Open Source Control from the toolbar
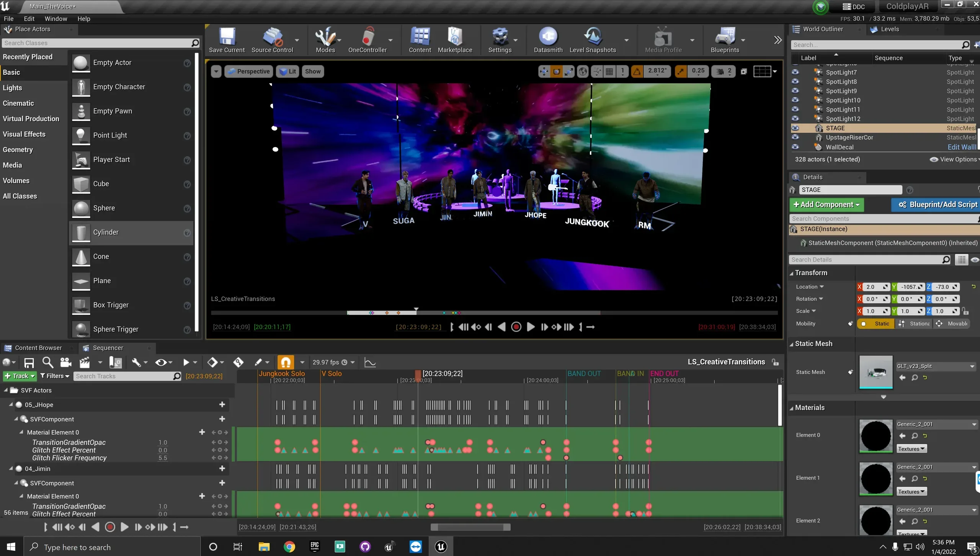Screen dimensions: 980x556 click(x=272, y=40)
